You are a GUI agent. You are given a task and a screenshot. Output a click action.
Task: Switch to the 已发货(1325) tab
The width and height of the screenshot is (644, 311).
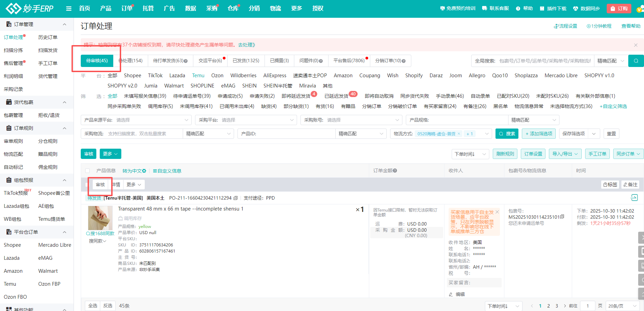point(246,60)
